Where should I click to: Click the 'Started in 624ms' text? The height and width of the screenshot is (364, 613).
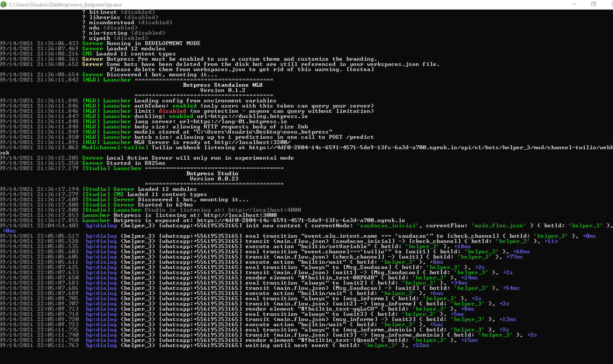[165, 205]
